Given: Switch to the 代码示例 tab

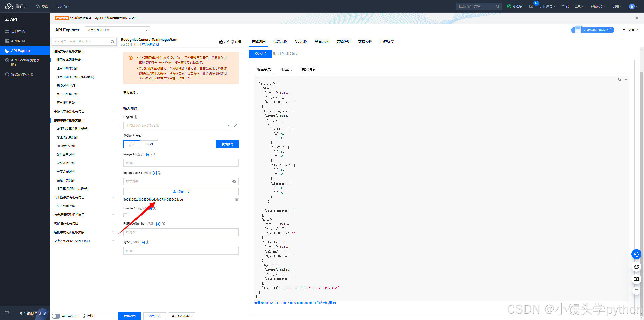Looking at the screenshot, I should pyautogui.click(x=280, y=41).
